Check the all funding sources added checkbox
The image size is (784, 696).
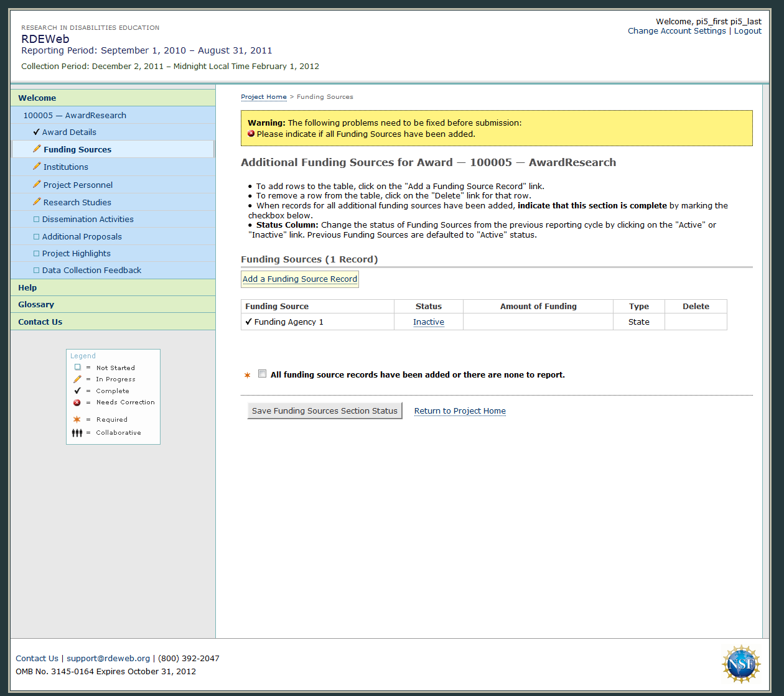pyautogui.click(x=263, y=374)
